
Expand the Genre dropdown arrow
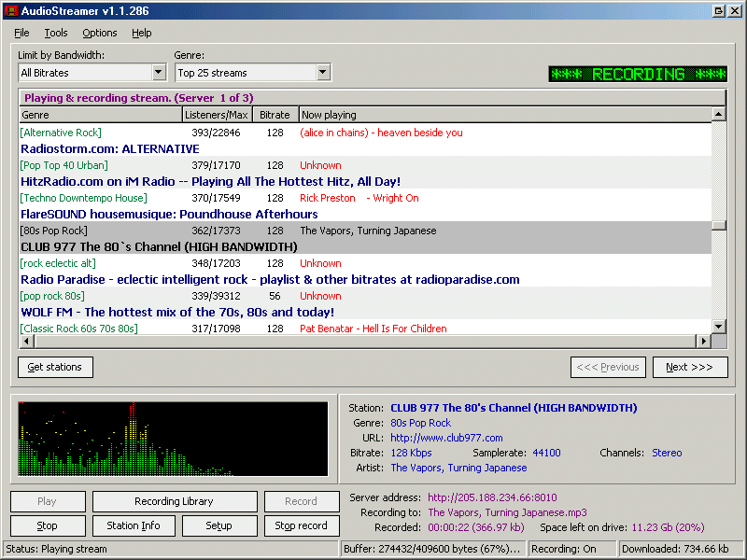pyautogui.click(x=323, y=73)
